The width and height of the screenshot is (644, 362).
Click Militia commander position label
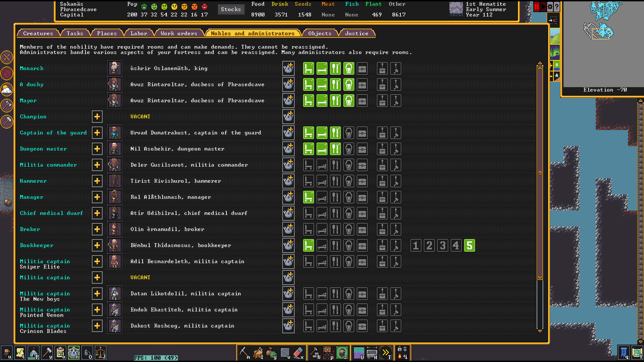[48, 165]
